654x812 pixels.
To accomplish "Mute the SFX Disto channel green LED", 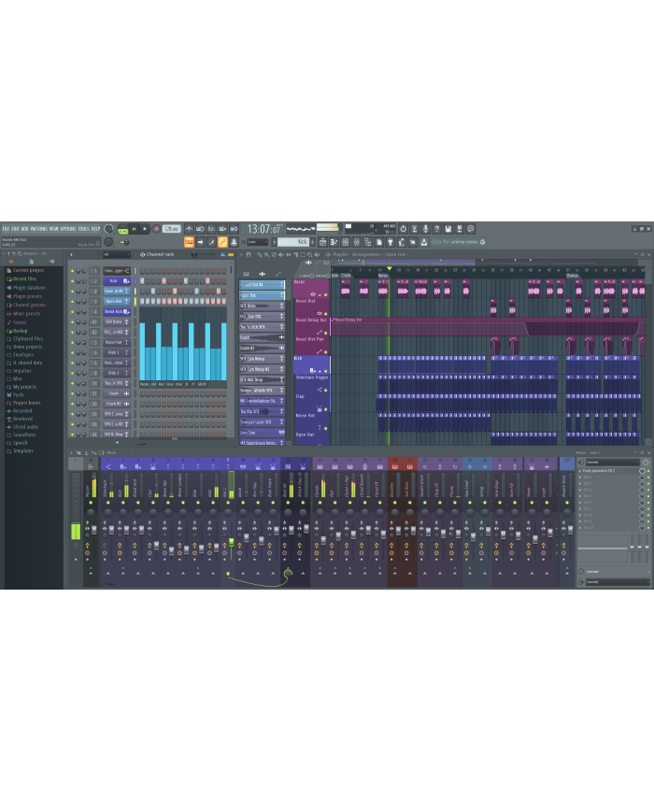I will pos(73,322).
